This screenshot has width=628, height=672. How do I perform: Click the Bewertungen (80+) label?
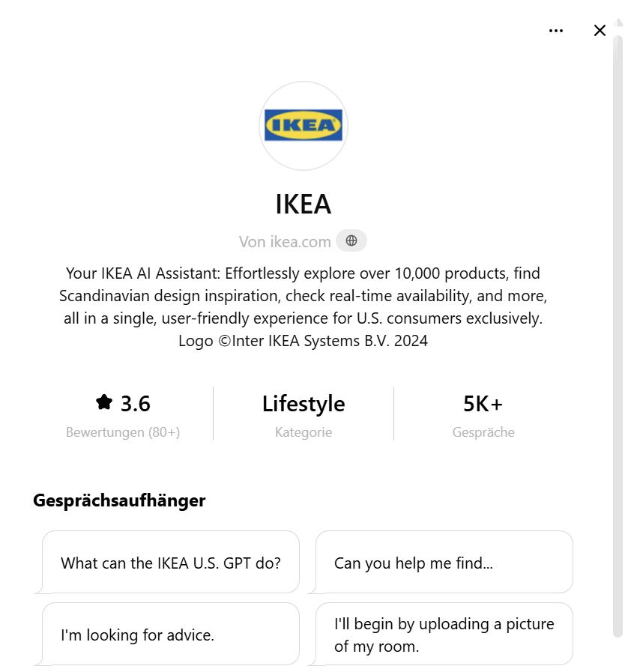pyautogui.click(x=123, y=432)
